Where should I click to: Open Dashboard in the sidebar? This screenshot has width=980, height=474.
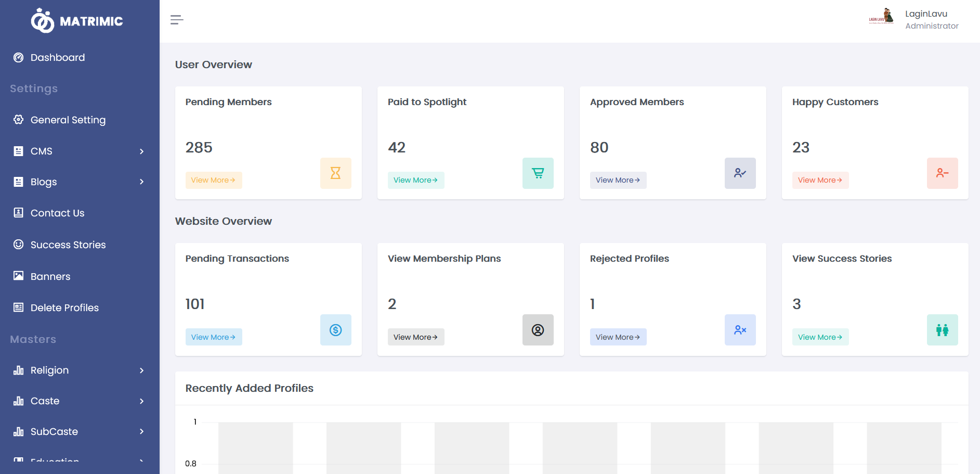click(57, 58)
